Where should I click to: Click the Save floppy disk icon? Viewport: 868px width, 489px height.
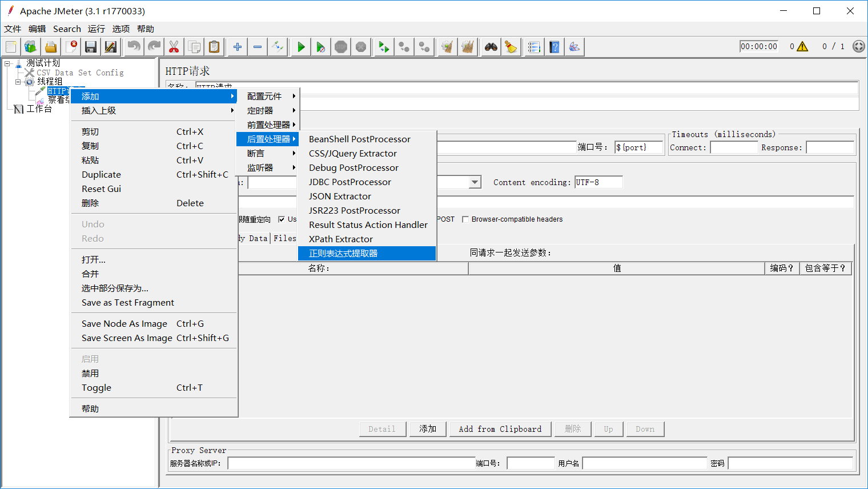(x=91, y=47)
